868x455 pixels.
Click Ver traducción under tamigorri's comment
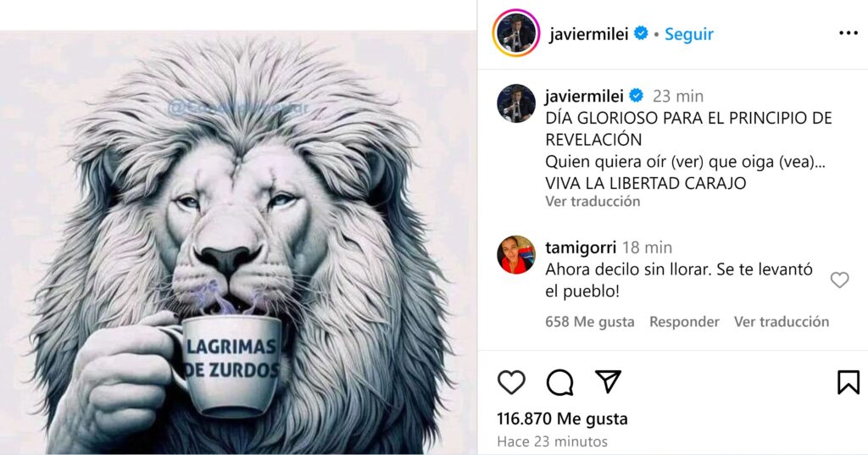click(x=781, y=322)
